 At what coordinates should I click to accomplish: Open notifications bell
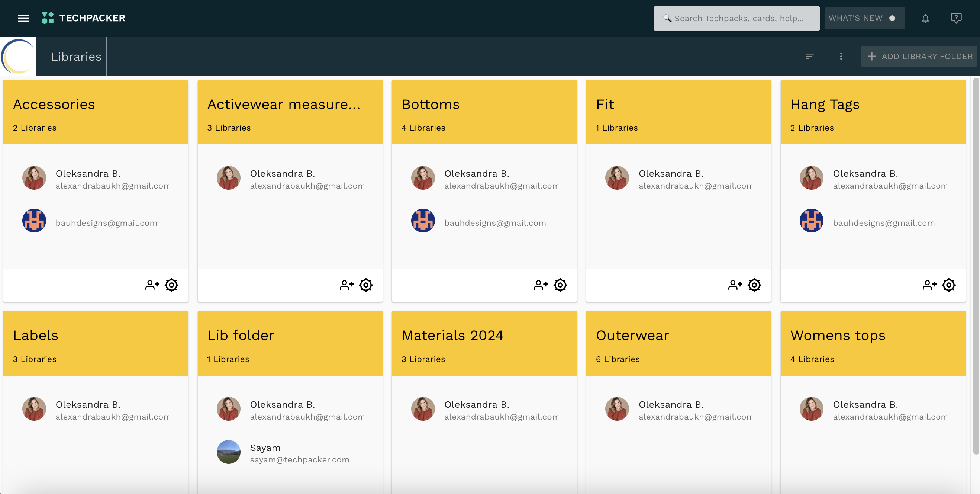(x=925, y=18)
